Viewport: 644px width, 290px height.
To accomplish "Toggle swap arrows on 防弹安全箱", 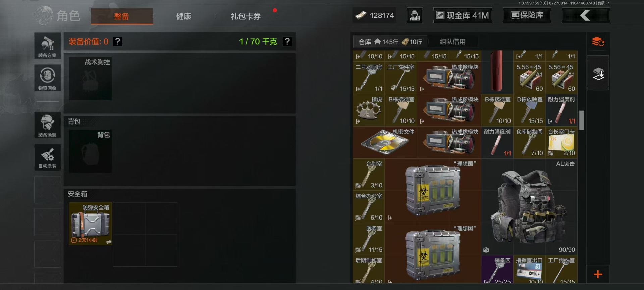I will [x=109, y=242].
